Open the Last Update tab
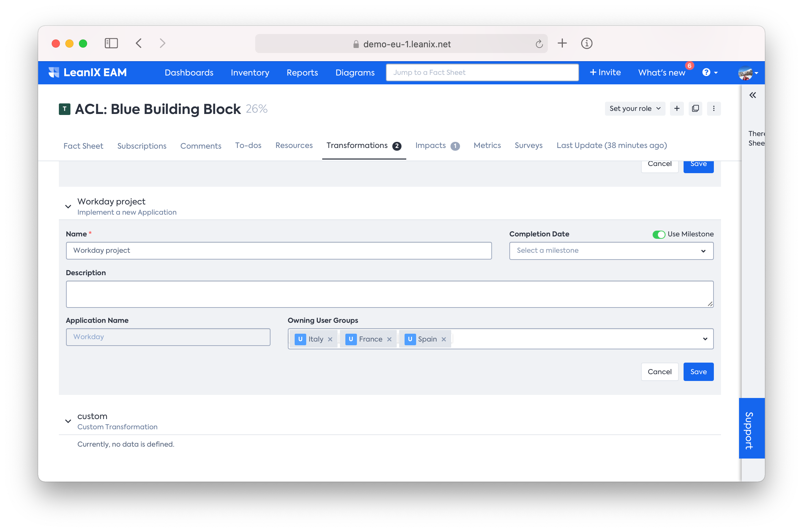The image size is (803, 532). click(x=611, y=145)
